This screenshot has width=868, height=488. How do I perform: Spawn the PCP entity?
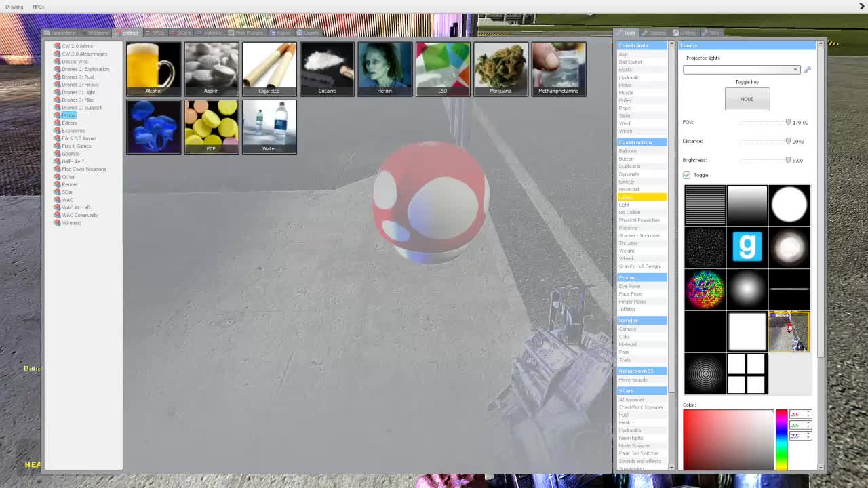pyautogui.click(x=211, y=127)
